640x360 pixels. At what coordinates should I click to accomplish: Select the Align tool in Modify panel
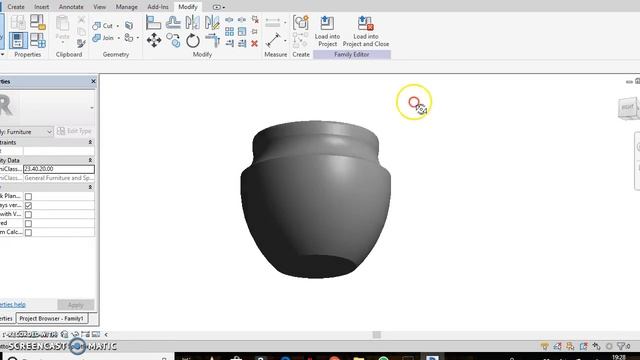153,22
